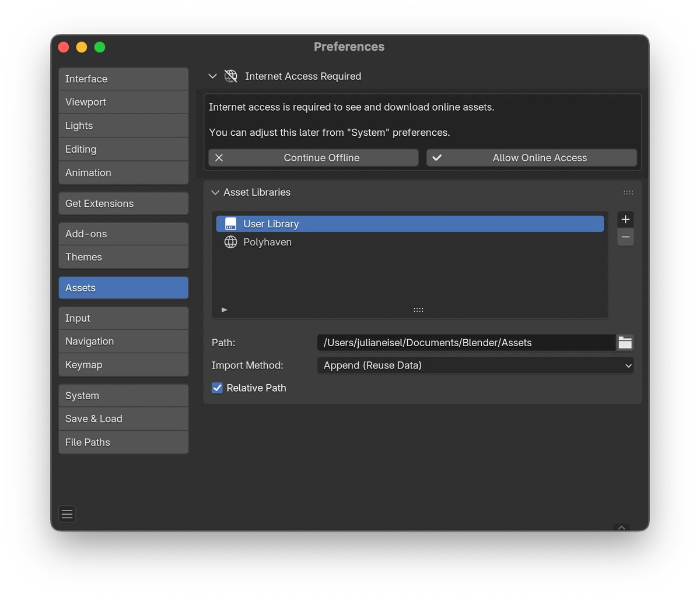This screenshot has width=700, height=598.
Task: Click the library Path text field
Action: pyautogui.click(x=467, y=343)
